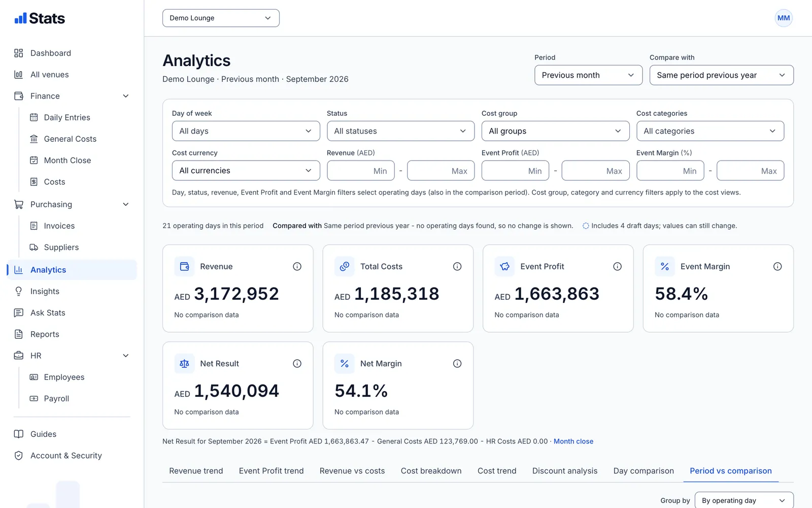Show info for the Revenue card

coord(297,267)
